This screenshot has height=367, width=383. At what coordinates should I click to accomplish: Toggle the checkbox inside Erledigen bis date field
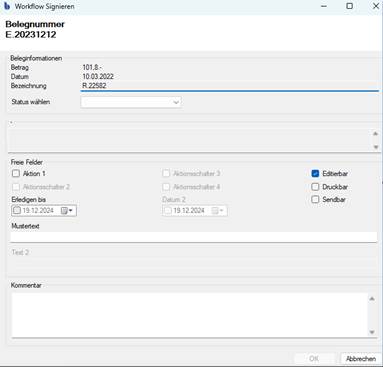pos(17,211)
